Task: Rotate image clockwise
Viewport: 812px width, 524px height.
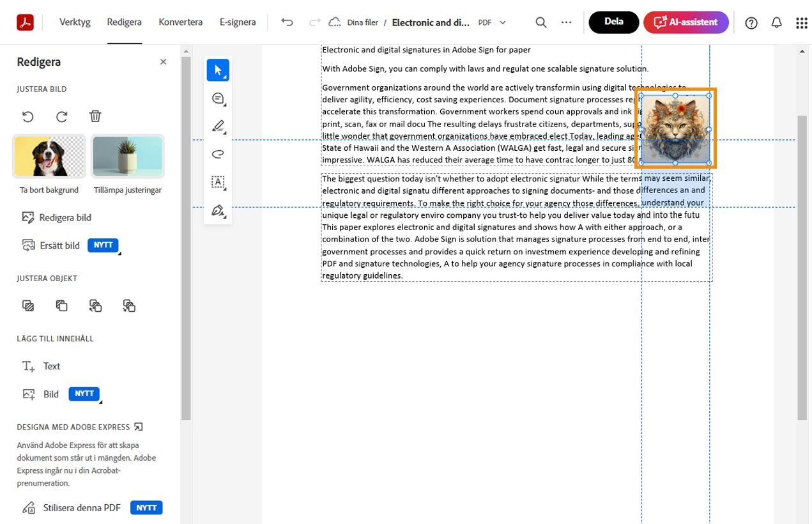Action: pos(62,116)
